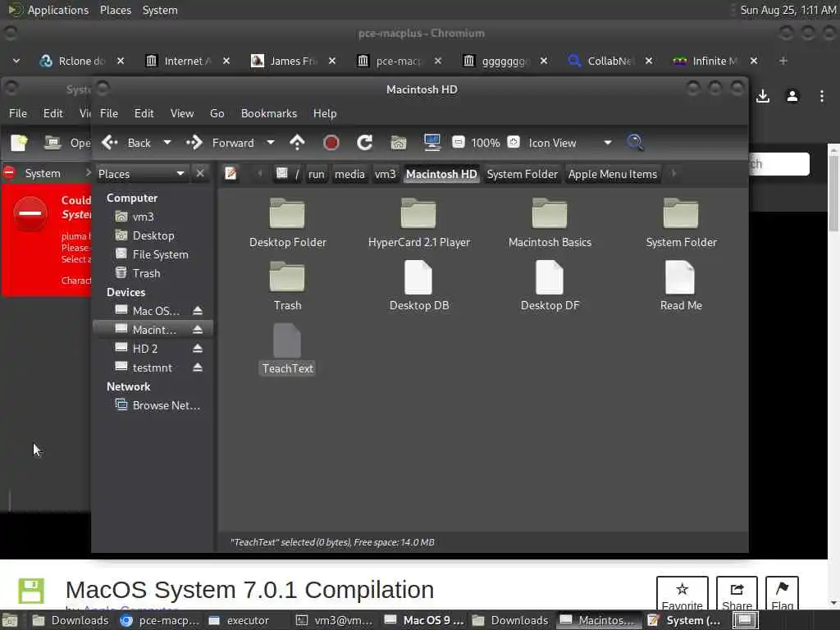The height and width of the screenshot is (630, 840).
Task: Zoom in with the plus icon
Action: tap(514, 142)
